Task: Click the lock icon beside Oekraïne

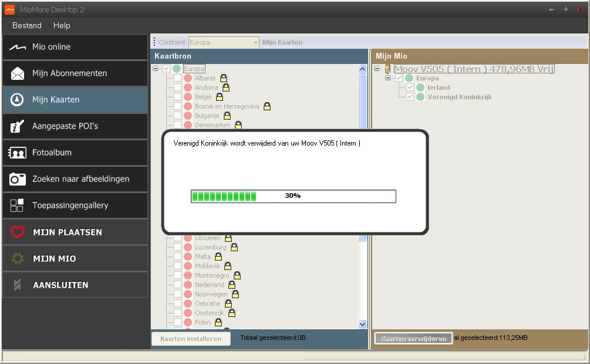Action: coord(228,304)
